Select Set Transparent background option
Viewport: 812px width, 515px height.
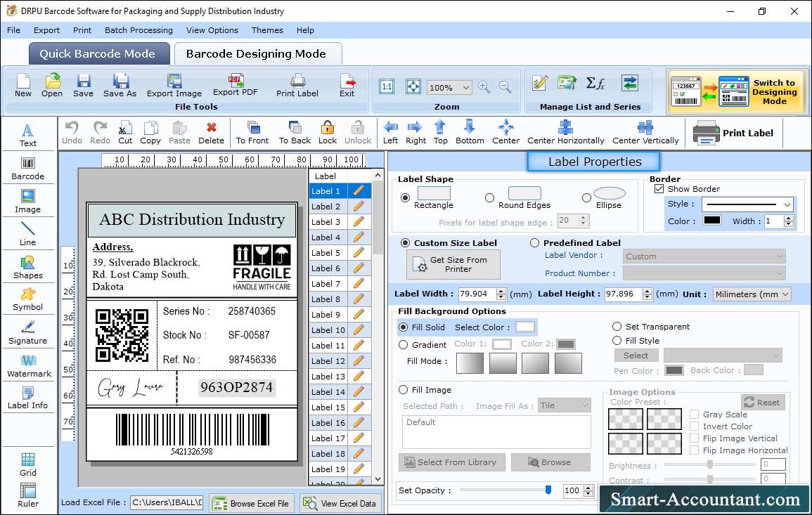[617, 327]
